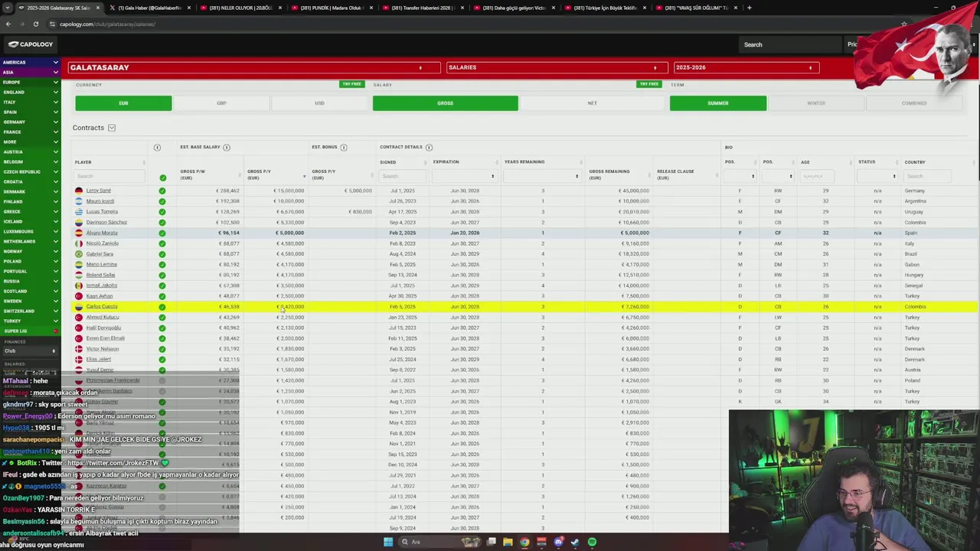The height and width of the screenshot is (551, 980).
Task: Select GROSS salary option
Action: pyautogui.click(x=445, y=103)
